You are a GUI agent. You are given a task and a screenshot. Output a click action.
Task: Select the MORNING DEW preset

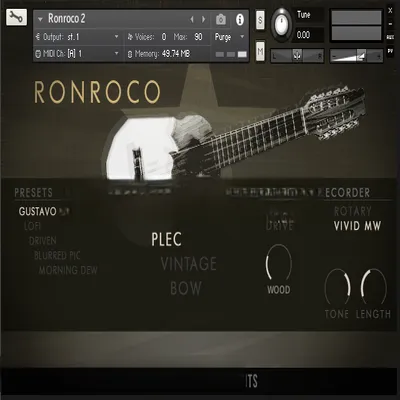coord(68,270)
